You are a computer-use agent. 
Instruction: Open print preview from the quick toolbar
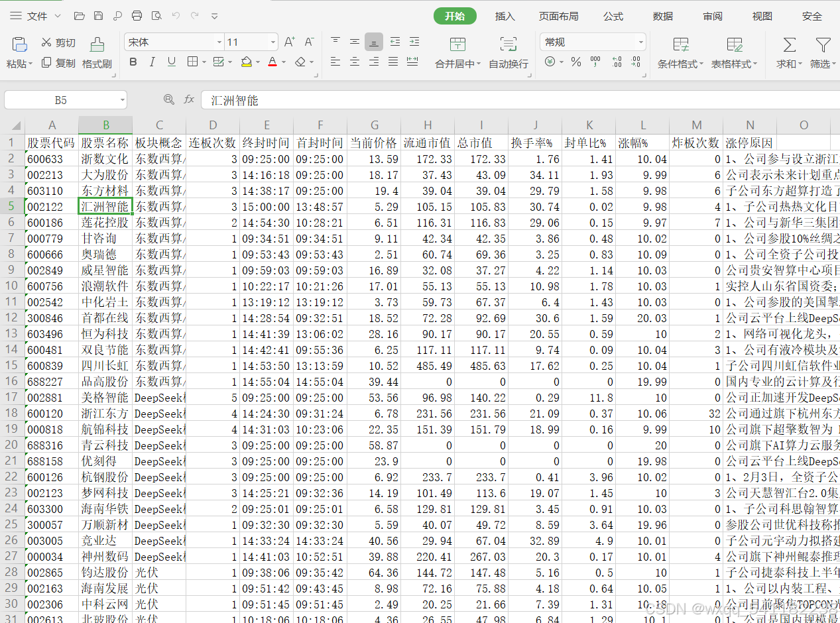[x=156, y=16]
